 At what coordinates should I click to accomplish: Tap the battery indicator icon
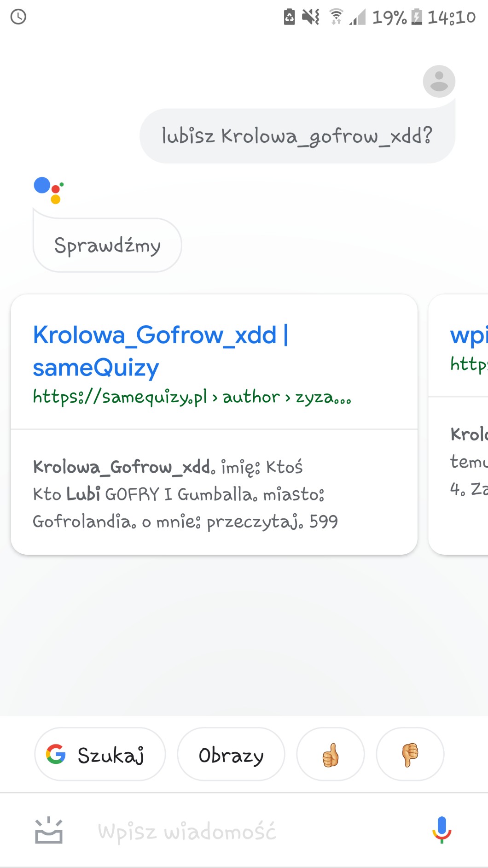click(x=417, y=17)
